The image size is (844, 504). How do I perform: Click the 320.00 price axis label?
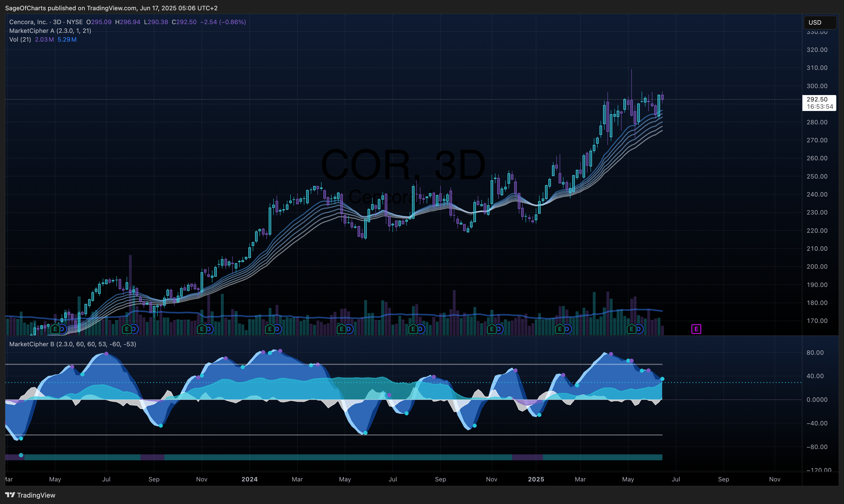817,50
